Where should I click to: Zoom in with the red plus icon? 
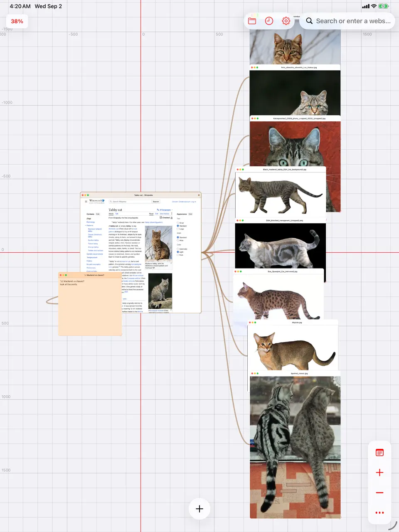pos(379,473)
